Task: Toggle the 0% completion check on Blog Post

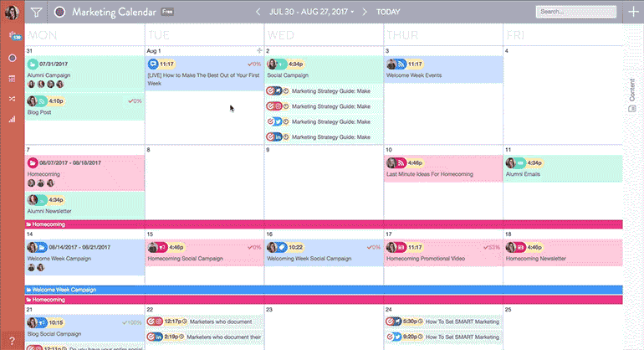Action: pos(135,101)
